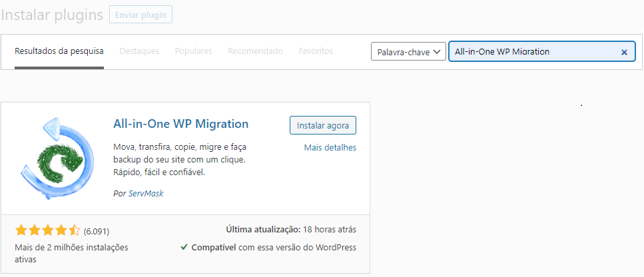Screen dimensions: 644x277
Task: Click the green compatibility checkmark
Action: pyautogui.click(x=184, y=247)
